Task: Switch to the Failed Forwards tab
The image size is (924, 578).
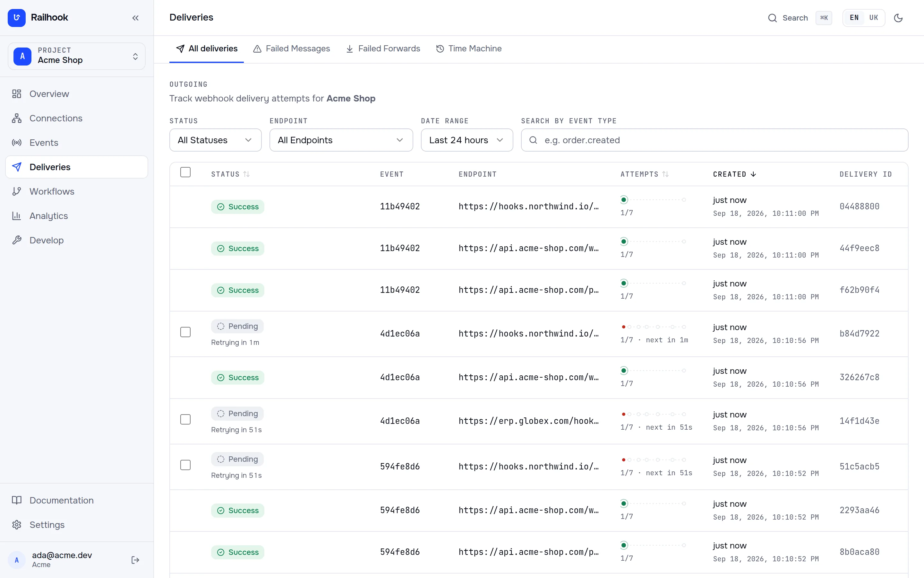Action: coord(382,48)
